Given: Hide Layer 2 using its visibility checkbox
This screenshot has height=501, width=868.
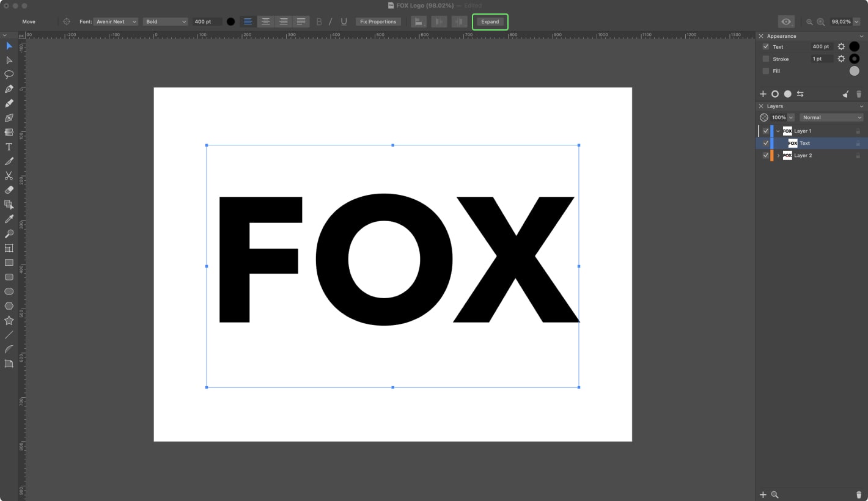Looking at the screenshot, I should pyautogui.click(x=765, y=155).
